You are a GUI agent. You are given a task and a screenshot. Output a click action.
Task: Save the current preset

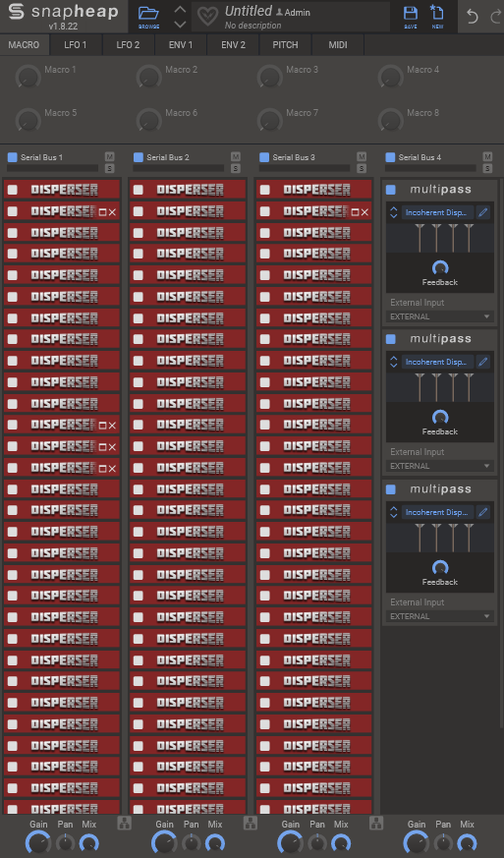click(411, 16)
